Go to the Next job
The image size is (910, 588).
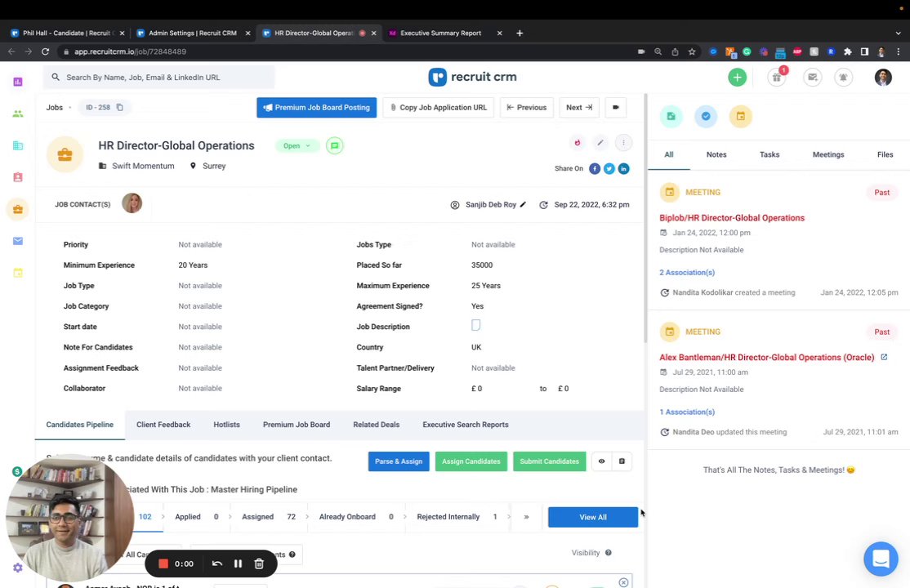click(x=579, y=107)
